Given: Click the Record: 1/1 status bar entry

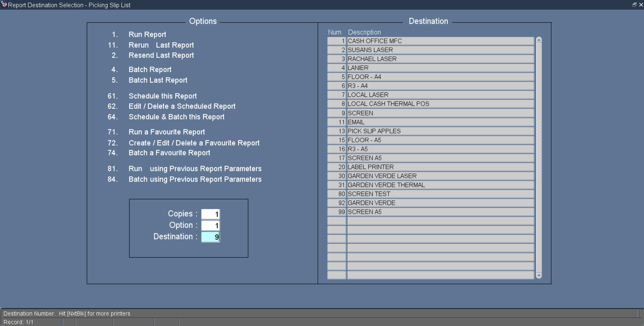Looking at the screenshot, I should pyautogui.click(x=18, y=322).
